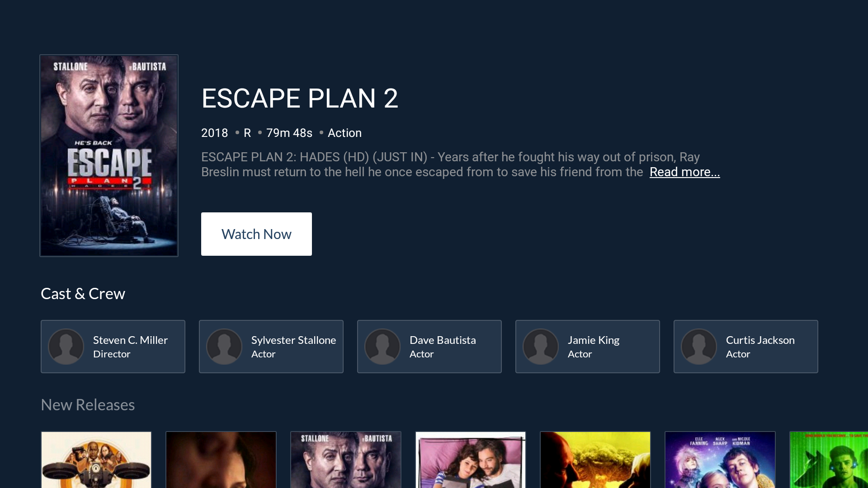Screen dimensions: 868x488
Task: Open the green-tinted movie thumbnail
Action: click(x=829, y=460)
